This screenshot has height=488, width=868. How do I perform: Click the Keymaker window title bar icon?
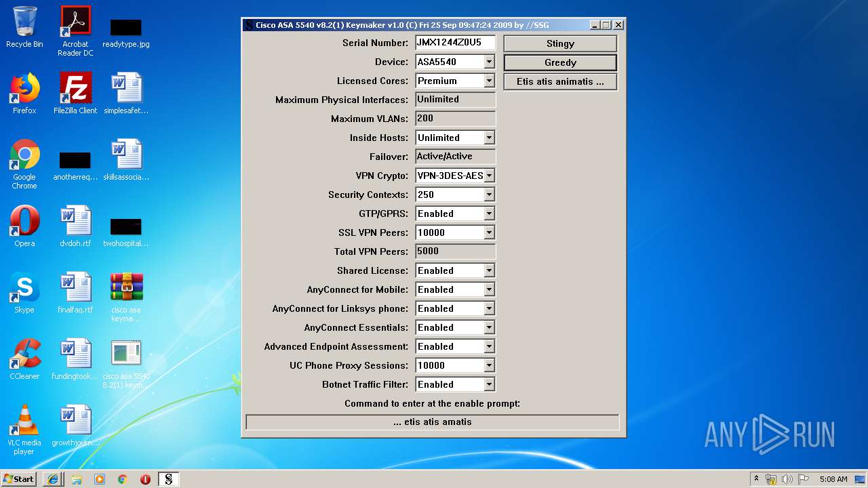(x=249, y=25)
